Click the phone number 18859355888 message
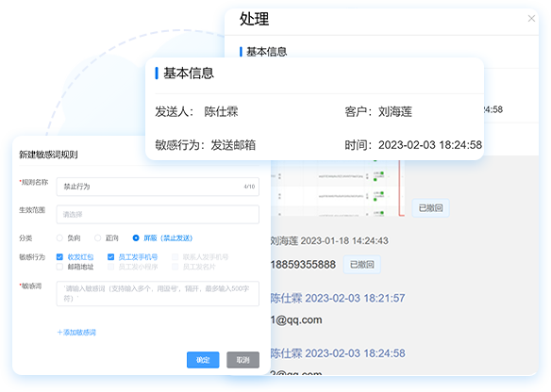The height and width of the screenshot is (392, 551). point(303,264)
